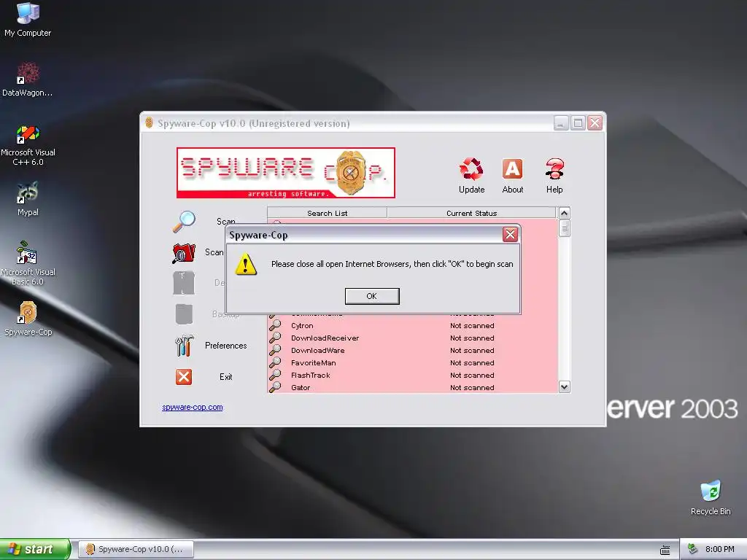Click the Scan magnifying glass icon
The image size is (747, 560).
[x=184, y=222]
